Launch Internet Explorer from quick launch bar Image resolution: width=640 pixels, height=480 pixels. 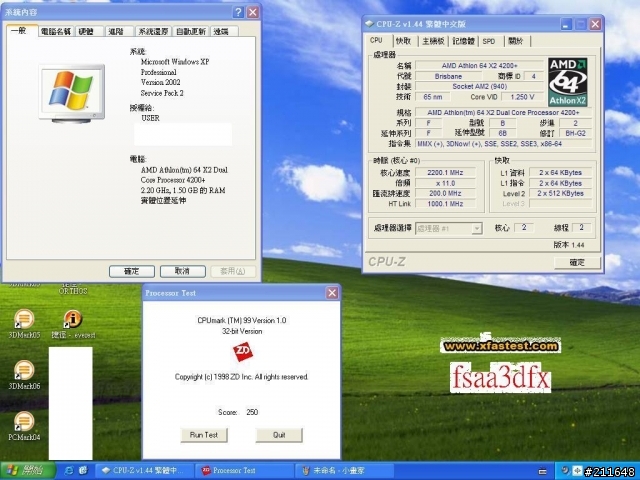(70, 471)
